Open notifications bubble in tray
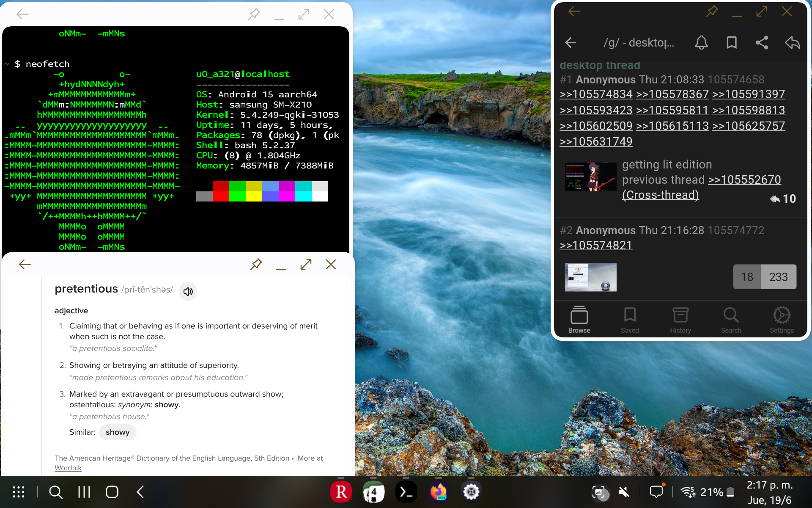 point(656,492)
